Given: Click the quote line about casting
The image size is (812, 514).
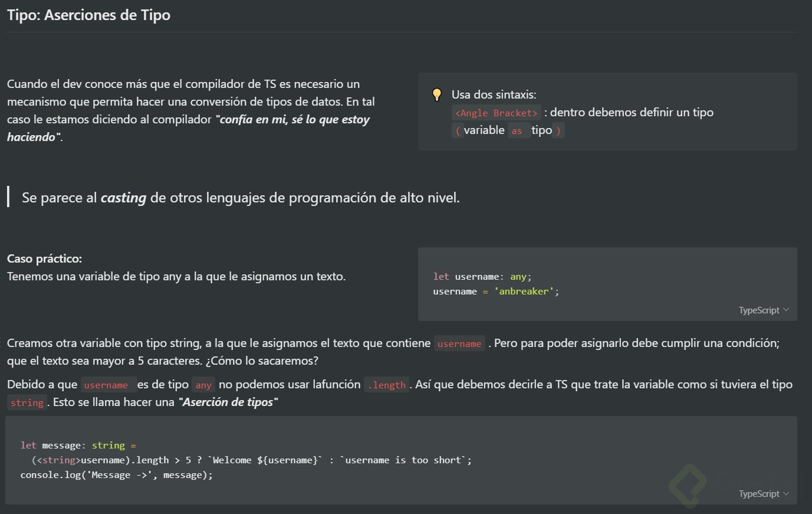Looking at the screenshot, I should [x=241, y=198].
